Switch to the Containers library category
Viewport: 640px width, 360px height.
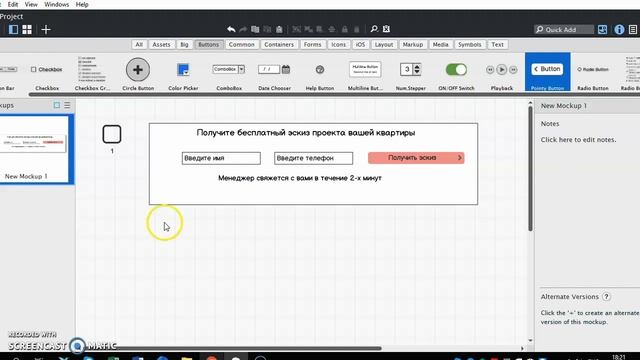click(279, 44)
